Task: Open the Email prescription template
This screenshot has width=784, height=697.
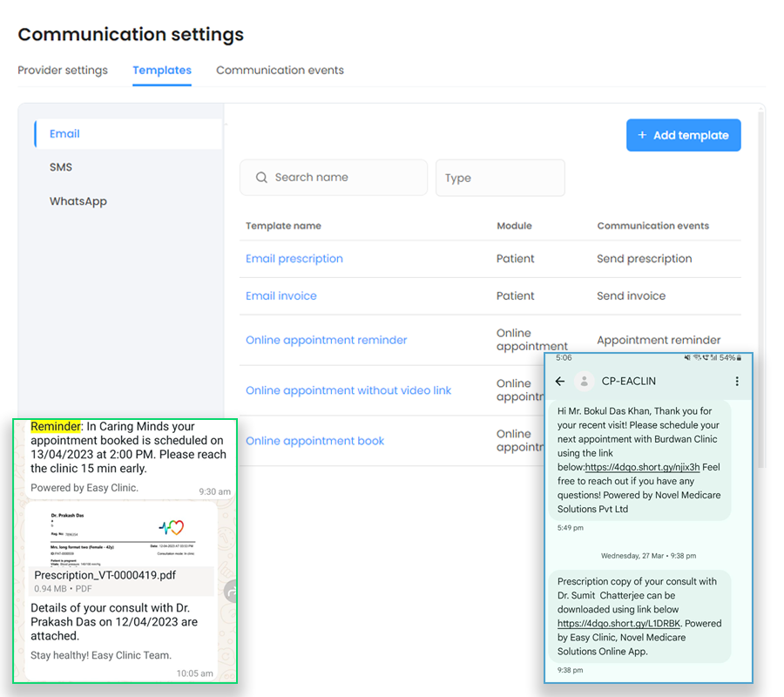Action: tap(294, 259)
